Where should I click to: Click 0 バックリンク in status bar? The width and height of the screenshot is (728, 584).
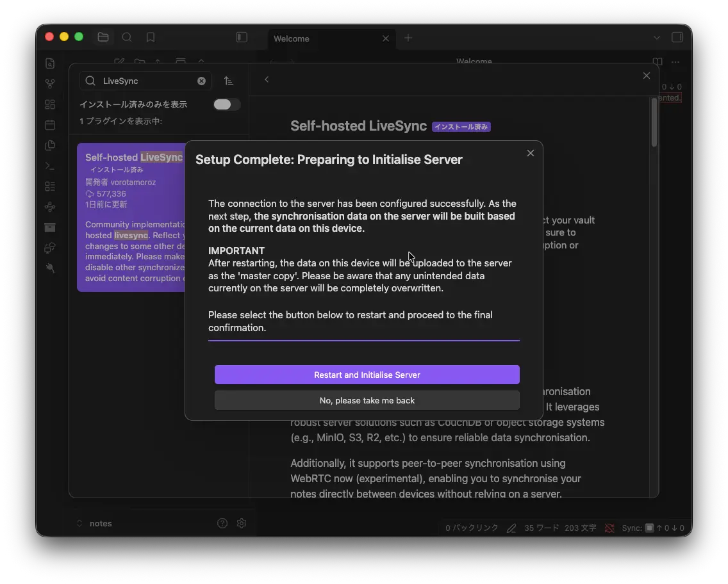(472, 528)
